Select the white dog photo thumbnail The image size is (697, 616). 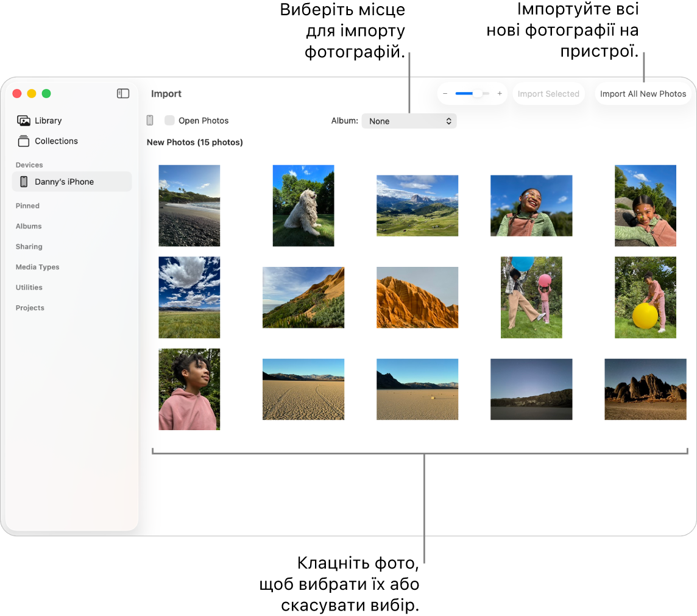(303, 205)
